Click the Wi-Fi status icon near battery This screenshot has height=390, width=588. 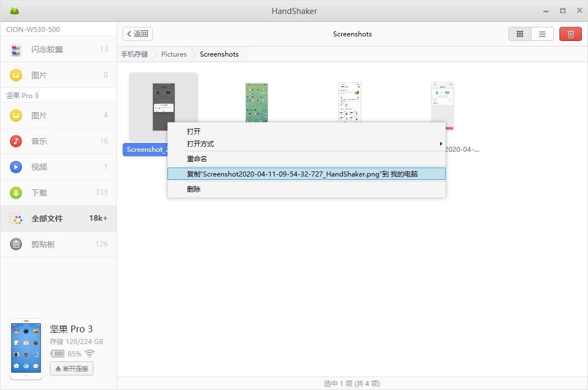coord(90,354)
